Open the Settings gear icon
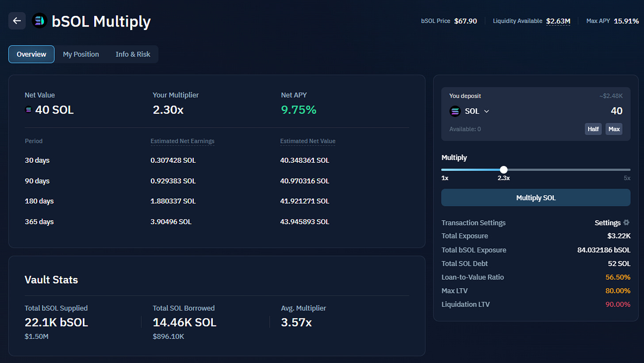The image size is (644, 363). click(626, 222)
